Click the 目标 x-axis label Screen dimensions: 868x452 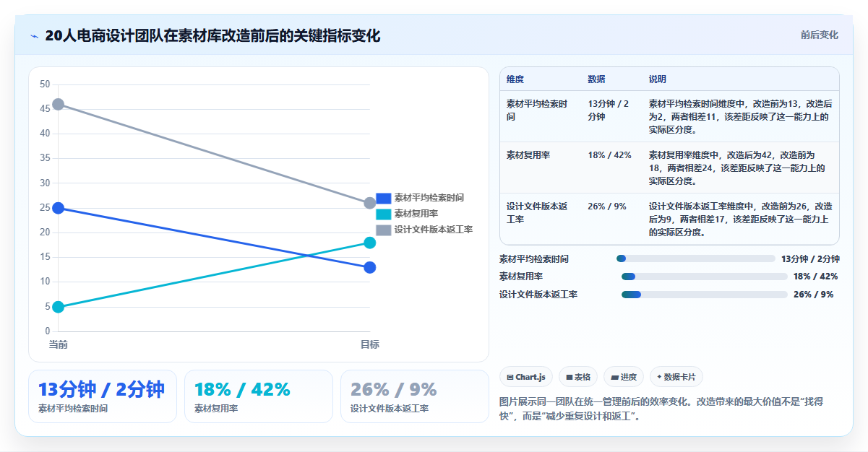point(369,344)
